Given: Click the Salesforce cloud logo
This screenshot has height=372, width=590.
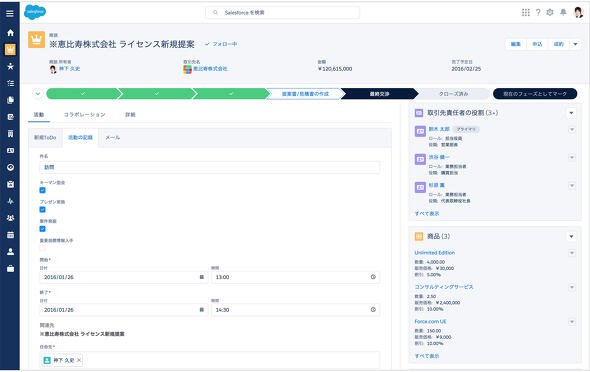Looking at the screenshot, I should [x=35, y=12].
